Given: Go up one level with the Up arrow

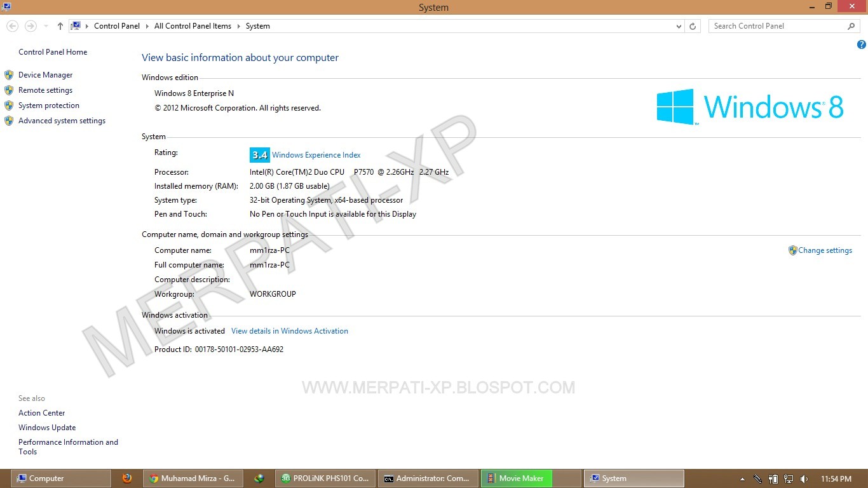Looking at the screenshot, I should click(60, 26).
